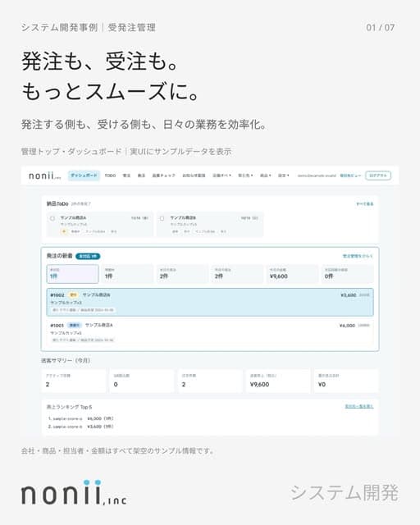Click the teal badge beside 発注の新着
Viewport: 420px width, 525px height.
point(88,256)
